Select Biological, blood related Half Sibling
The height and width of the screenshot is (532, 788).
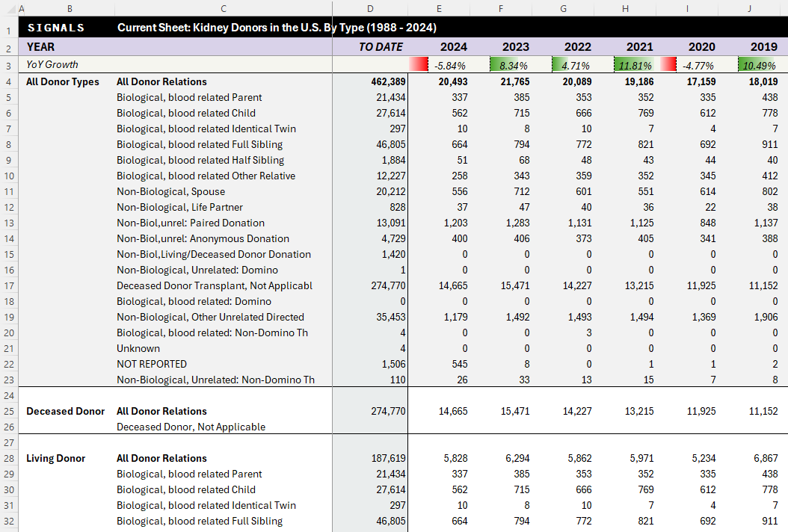(x=200, y=160)
